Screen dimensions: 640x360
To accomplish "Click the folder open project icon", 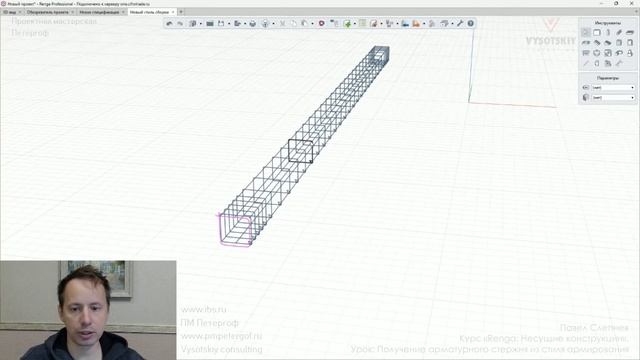I will tap(210, 24).
